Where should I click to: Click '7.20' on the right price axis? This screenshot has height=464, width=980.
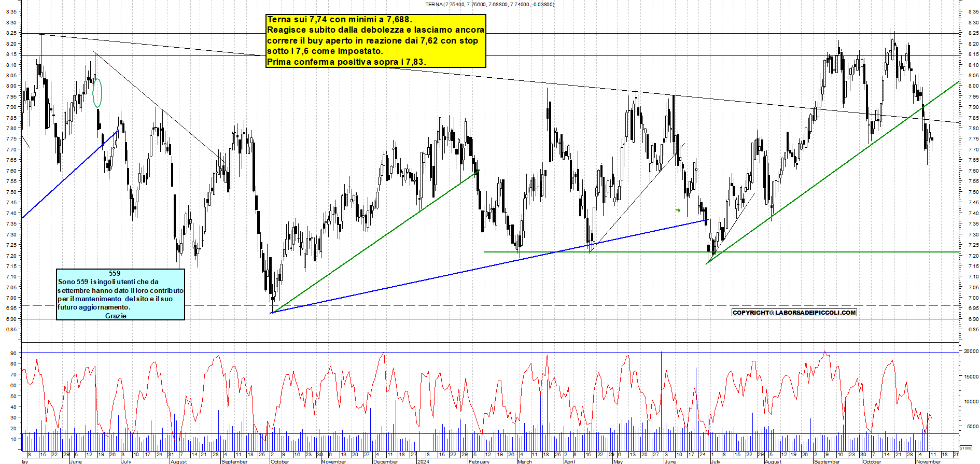(973, 256)
